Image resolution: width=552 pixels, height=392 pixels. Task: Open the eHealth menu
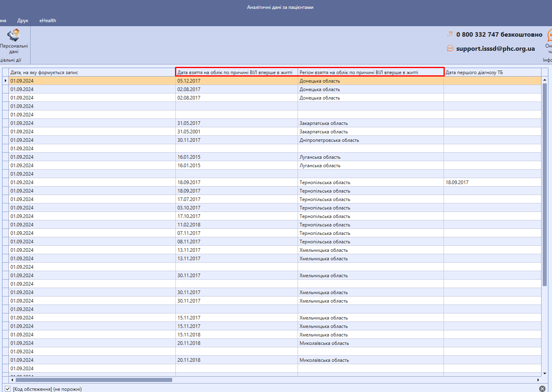tap(48, 21)
